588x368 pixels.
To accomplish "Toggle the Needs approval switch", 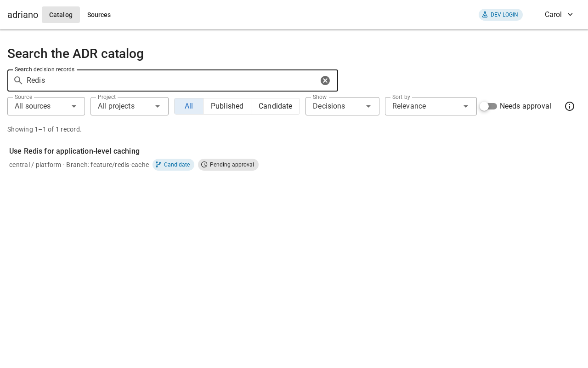I will click(488, 106).
